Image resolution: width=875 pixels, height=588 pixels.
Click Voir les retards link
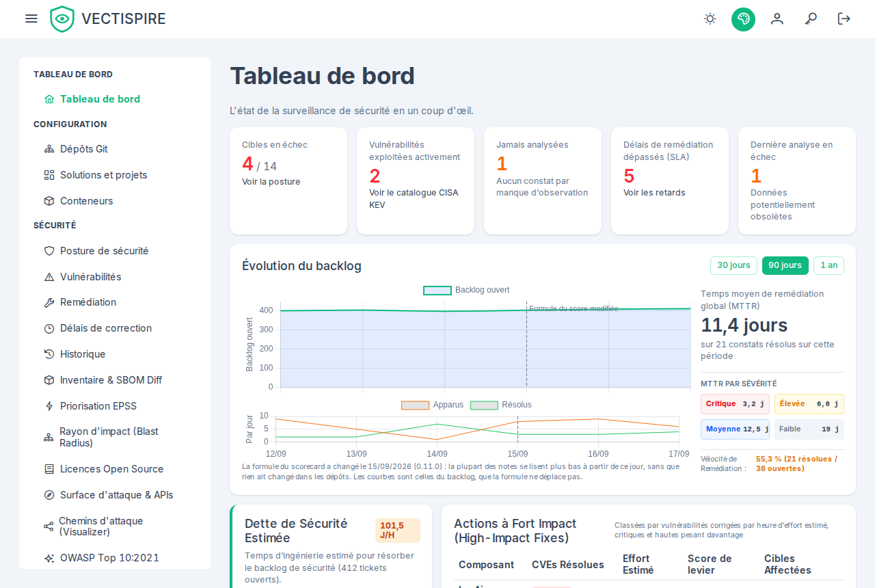click(x=654, y=193)
